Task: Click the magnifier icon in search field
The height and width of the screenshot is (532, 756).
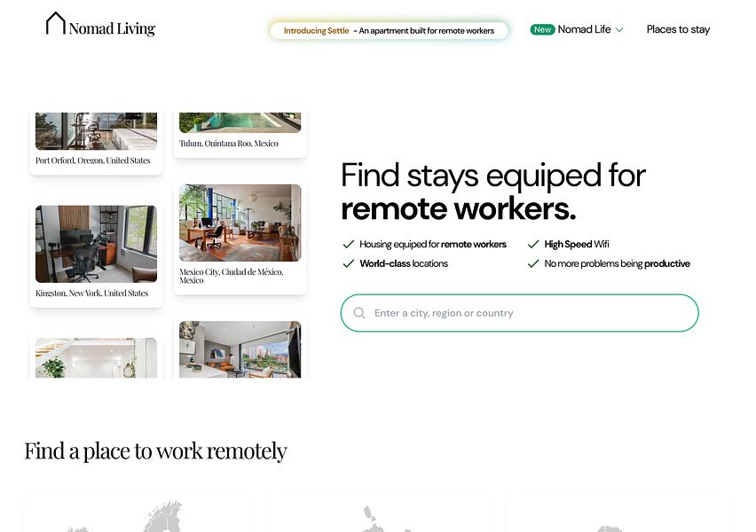Action: [359, 313]
